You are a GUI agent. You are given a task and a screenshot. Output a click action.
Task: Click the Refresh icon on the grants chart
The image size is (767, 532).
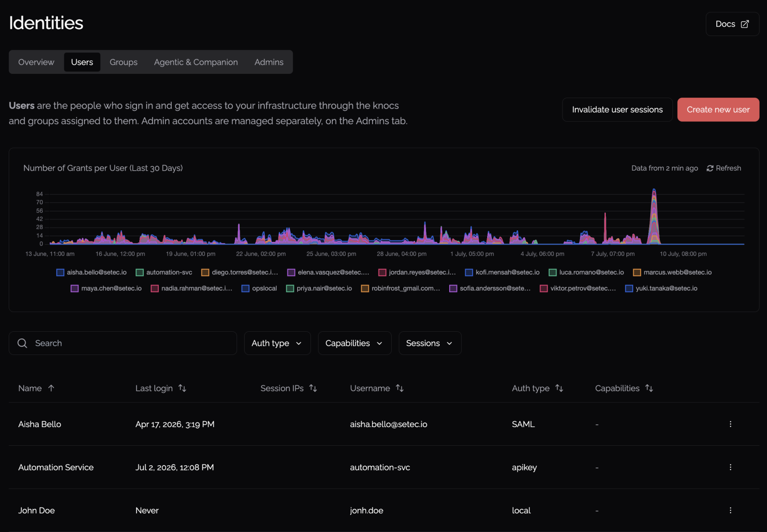710,168
